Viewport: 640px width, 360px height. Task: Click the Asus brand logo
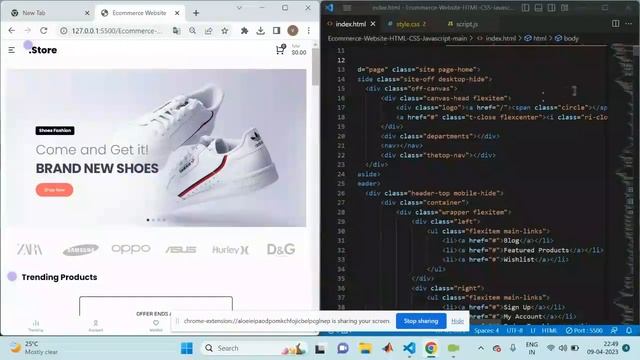pos(181,249)
